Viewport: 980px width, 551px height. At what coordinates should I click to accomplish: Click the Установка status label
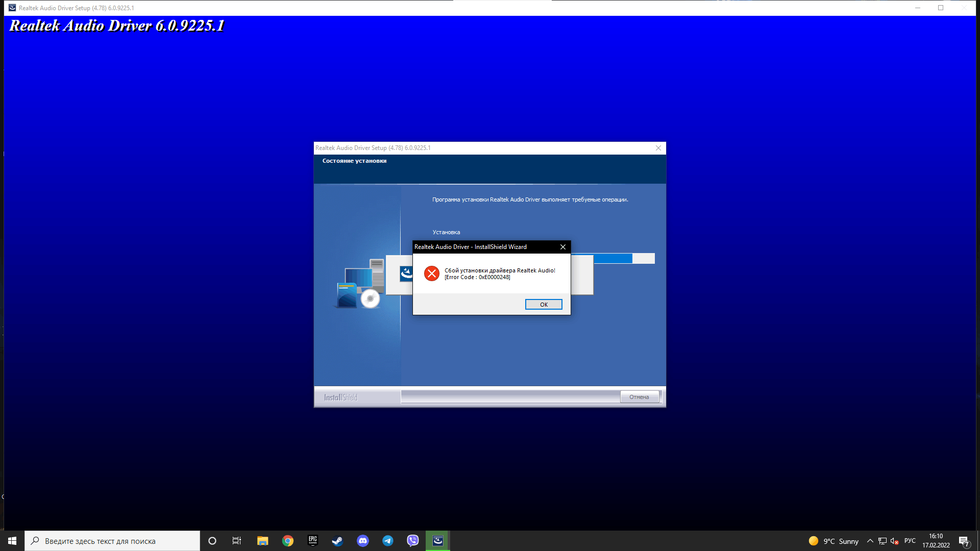[x=446, y=233]
